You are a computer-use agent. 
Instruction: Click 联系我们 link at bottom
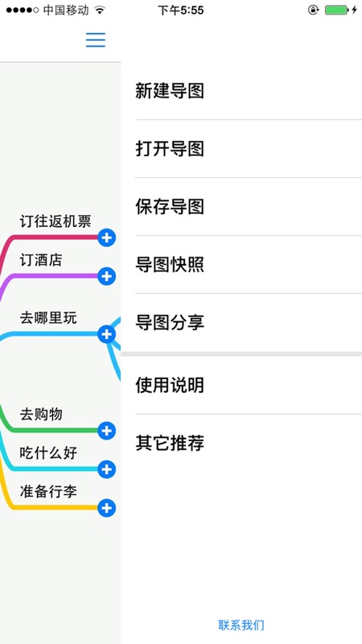241,625
